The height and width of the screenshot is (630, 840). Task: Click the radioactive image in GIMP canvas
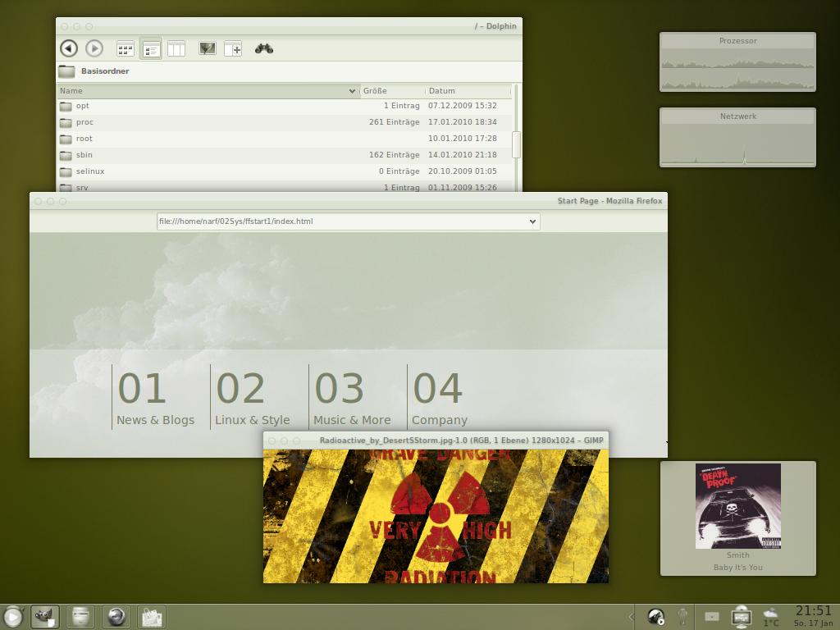436,516
